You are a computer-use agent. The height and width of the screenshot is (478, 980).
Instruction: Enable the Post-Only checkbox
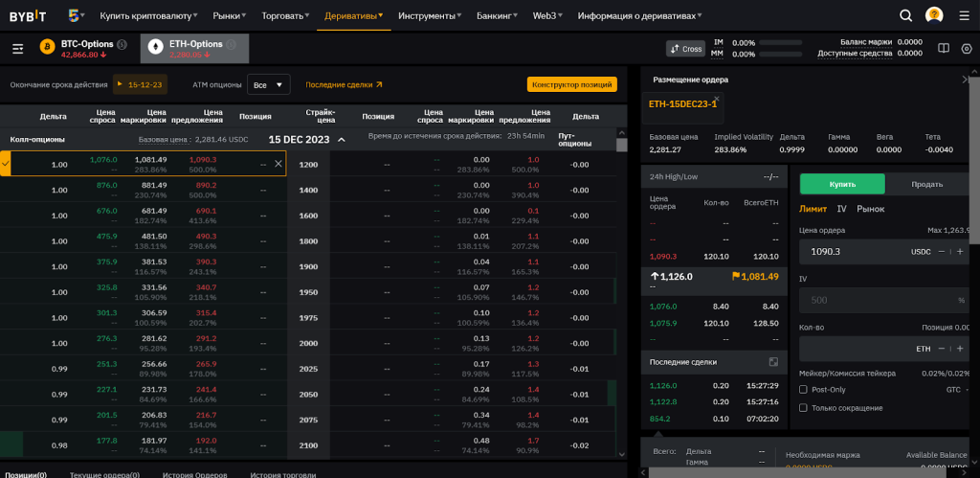pos(803,390)
